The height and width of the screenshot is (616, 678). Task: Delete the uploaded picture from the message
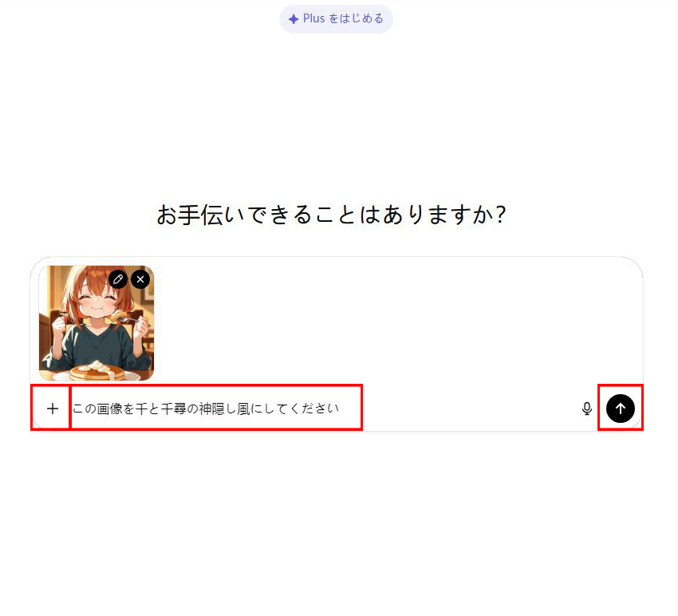(x=140, y=279)
